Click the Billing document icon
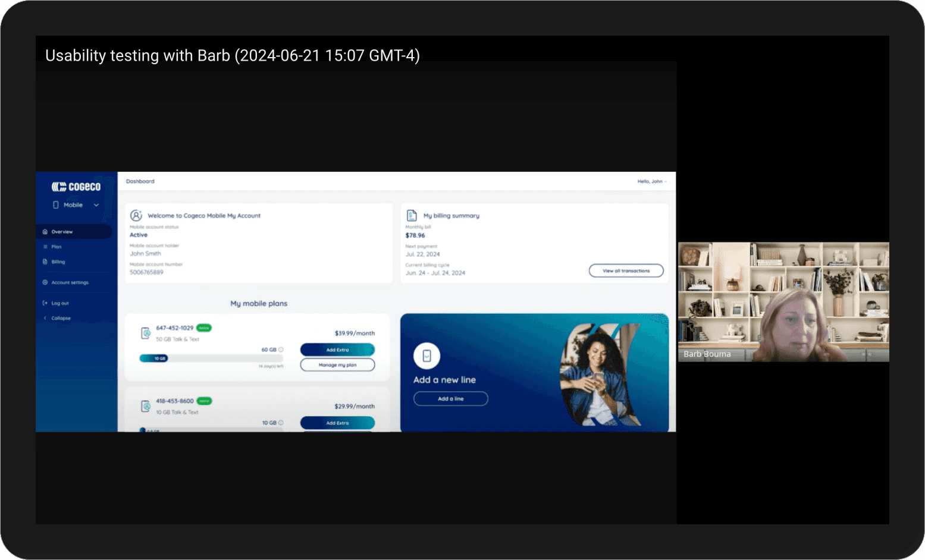925x560 pixels. [45, 262]
